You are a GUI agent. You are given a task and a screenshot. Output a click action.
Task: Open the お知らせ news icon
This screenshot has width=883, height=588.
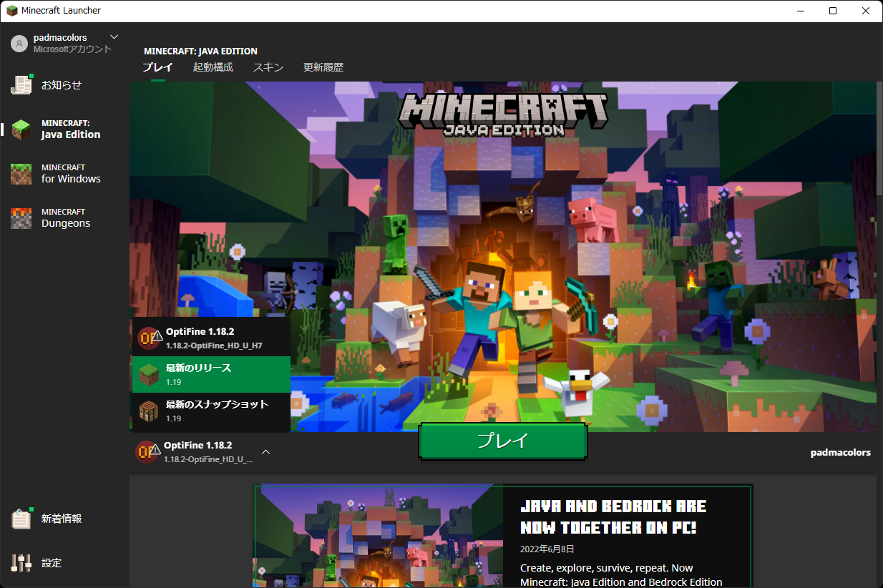[x=21, y=84]
